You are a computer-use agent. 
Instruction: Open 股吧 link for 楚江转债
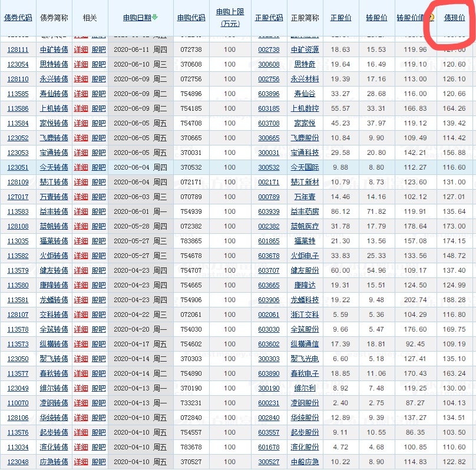(x=99, y=182)
